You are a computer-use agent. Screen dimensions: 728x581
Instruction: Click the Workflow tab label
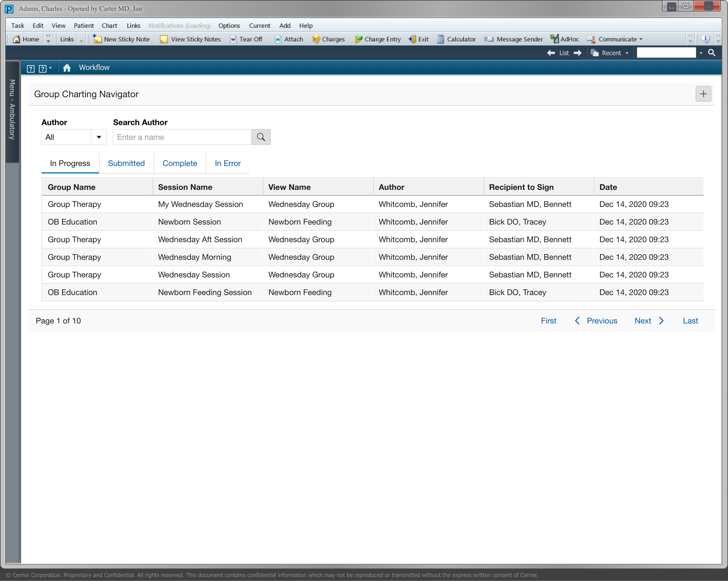(x=94, y=68)
